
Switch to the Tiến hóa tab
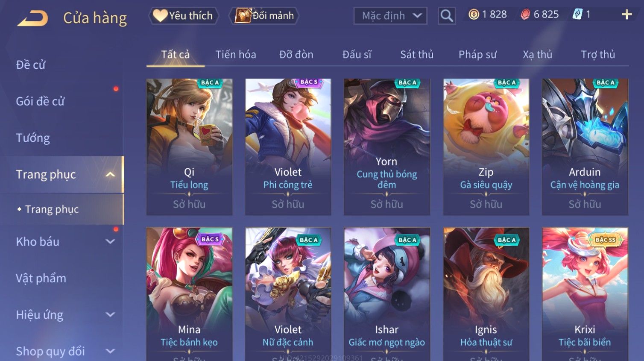point(236,55)
